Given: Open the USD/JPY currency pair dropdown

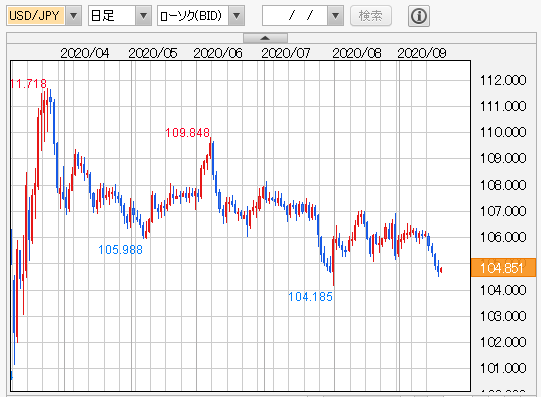Looking at the screenshot, I should click(73, 16).
